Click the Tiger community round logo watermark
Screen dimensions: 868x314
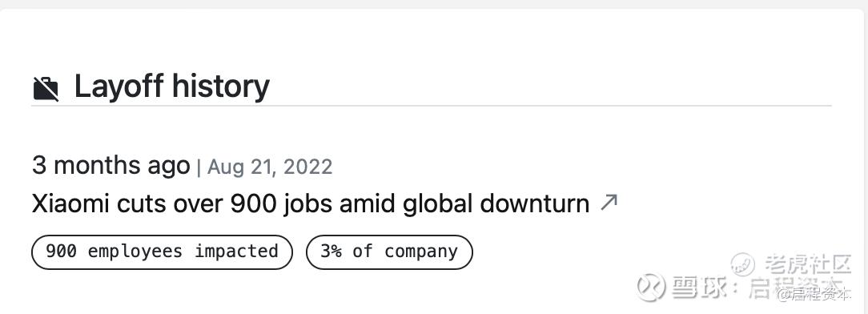coord(743,264)
